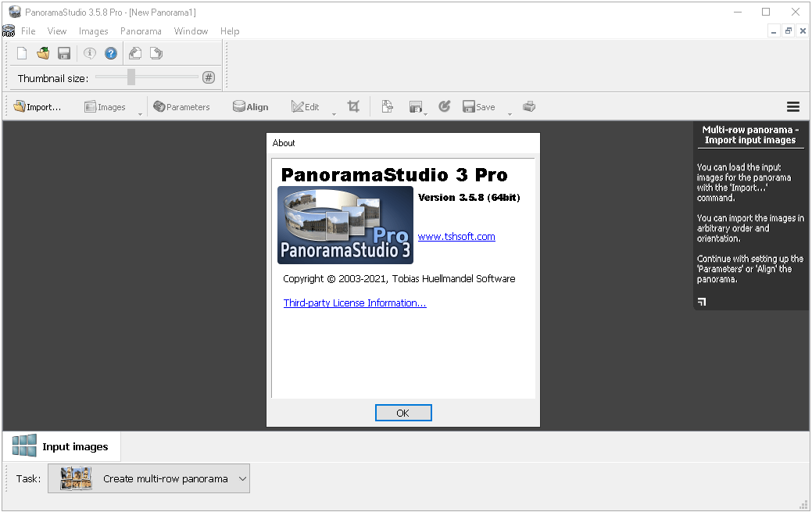Viewport: 812px width, 512px height.
Task: Click the Save project floppy icon
Action: [x=64, y=53]
